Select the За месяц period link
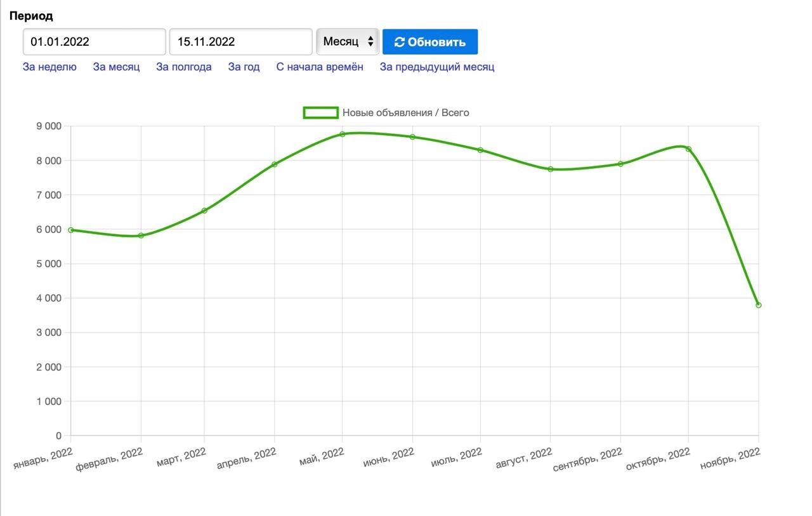The width and height of the screenshot is (812, 516). click(x=116, y=67)
